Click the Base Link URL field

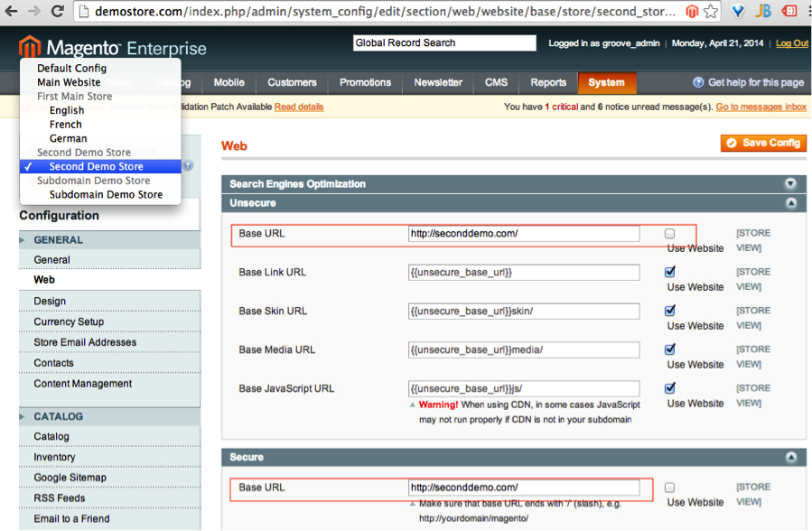point(524,272)
